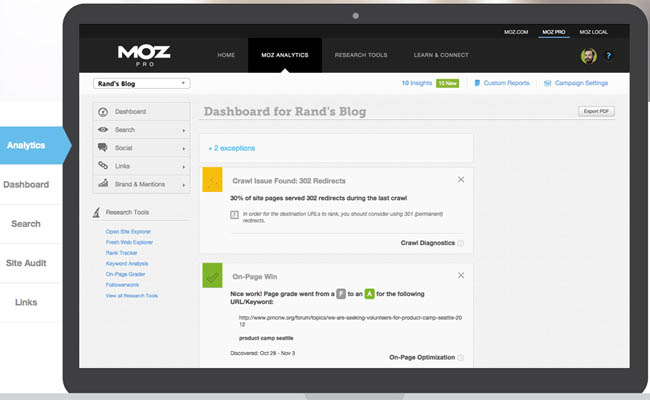Click the Custom Reports document icon
The height and width of the screenshot is (400, 650).
(477, 83)
